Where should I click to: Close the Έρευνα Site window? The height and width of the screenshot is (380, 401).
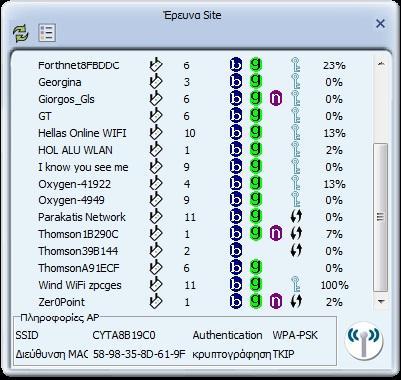[x=380, y=24]
